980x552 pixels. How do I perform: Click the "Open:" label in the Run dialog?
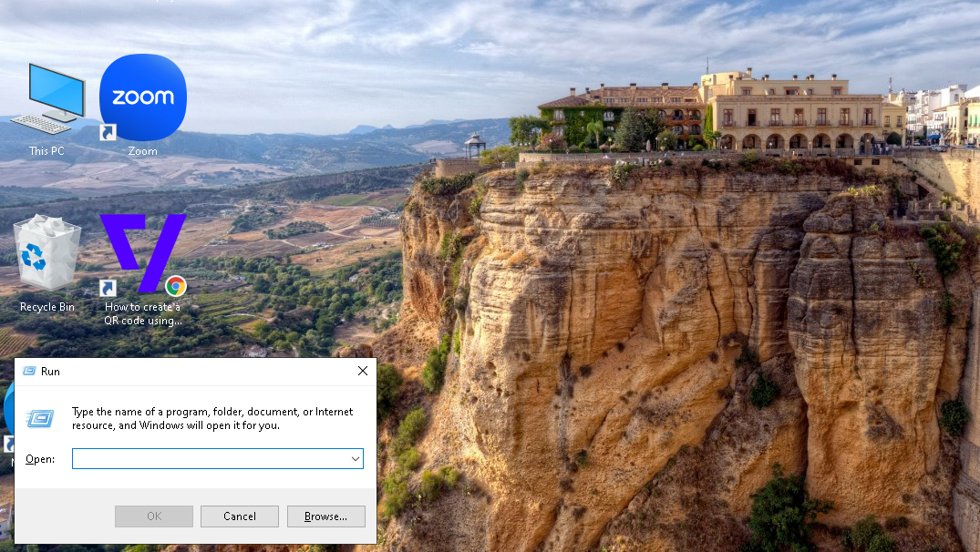(40, 459)
